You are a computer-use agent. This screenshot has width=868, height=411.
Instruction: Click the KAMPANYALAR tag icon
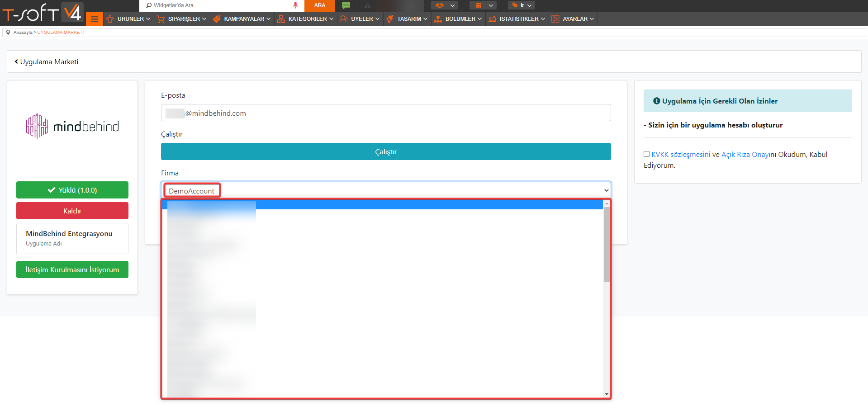coord(217,19)
